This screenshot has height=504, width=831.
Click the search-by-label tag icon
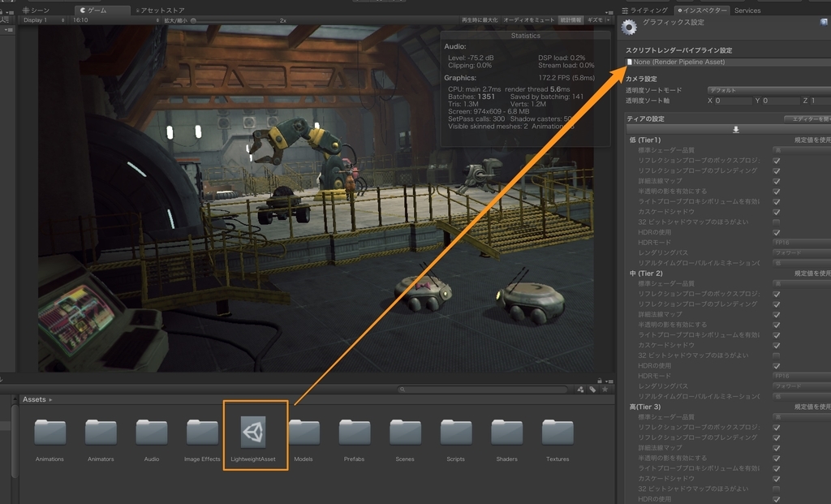(592, 390)
